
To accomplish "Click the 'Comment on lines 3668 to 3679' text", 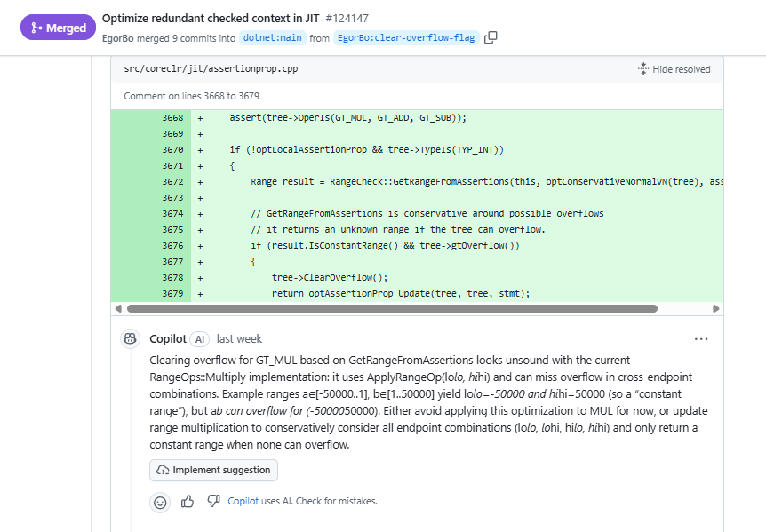I will pos(192,96).
